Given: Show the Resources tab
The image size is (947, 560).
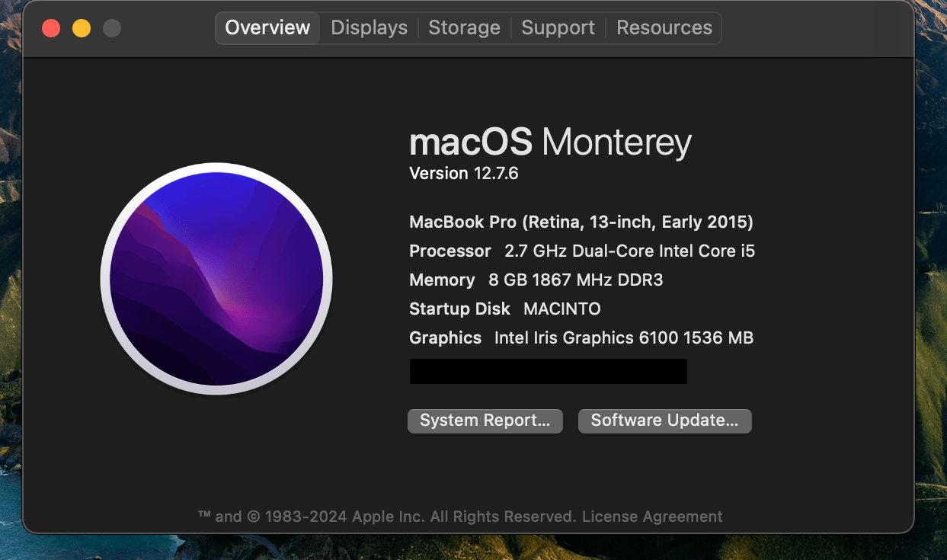Looking at the screenshot, I should (x=664, y=28).
